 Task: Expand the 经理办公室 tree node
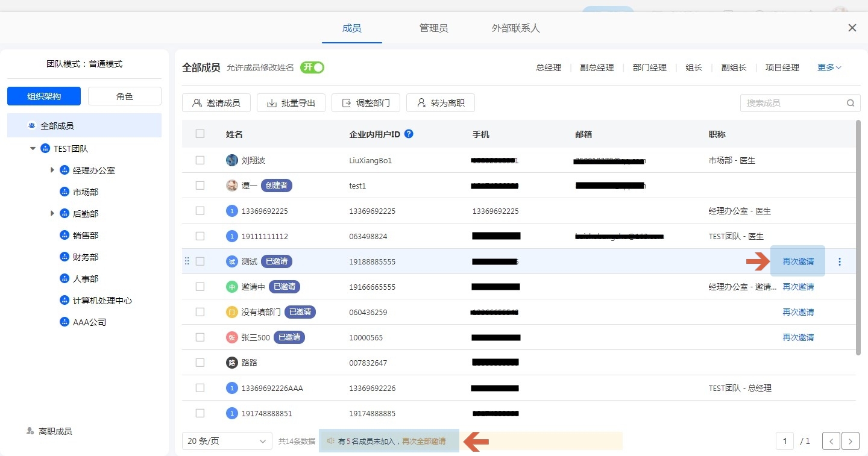pos(52,170)
